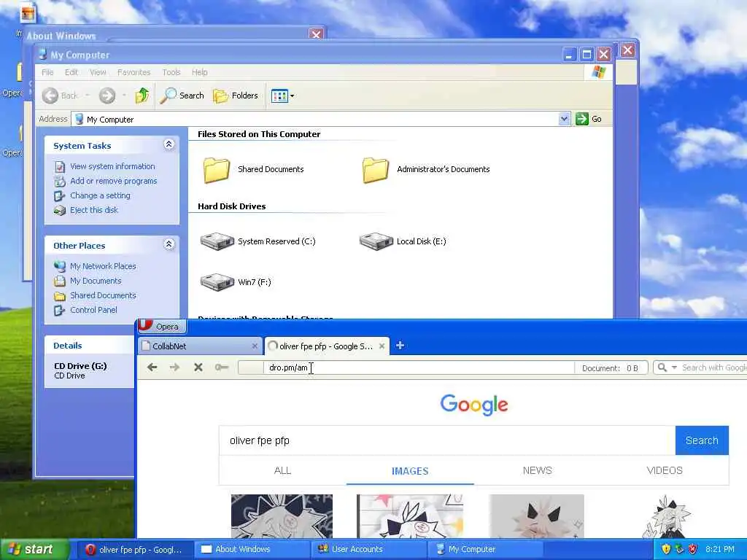The image size is (747, 560).
Task: Open My Documents from Other Places
Action: (x=96, y=281)
